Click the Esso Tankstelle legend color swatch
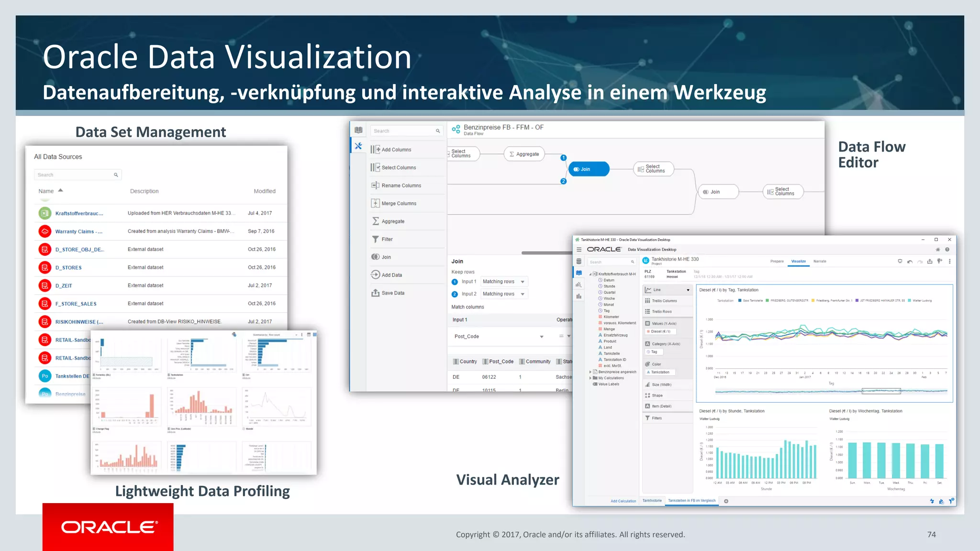The height and width of the screenshot is (551, 980). tap(740, 300)
